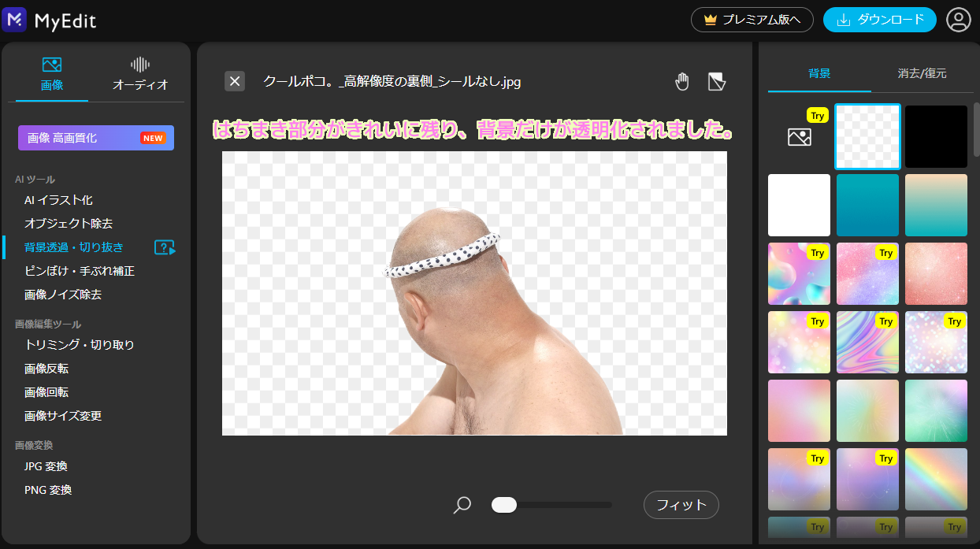Switch to the 画像 tab
The image size is (980, 549).
(x=52, y=73)
